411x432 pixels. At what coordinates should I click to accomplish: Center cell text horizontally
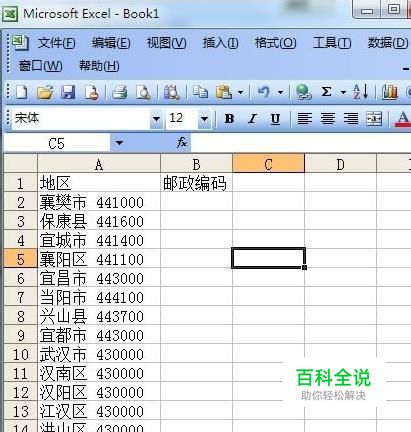point(328,119)
